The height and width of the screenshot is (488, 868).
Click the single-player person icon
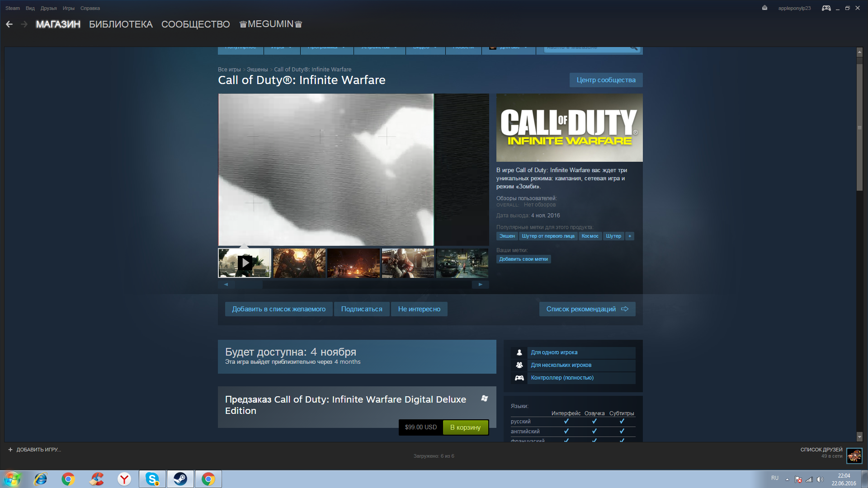pyautogui.click(x=519, y=352)
